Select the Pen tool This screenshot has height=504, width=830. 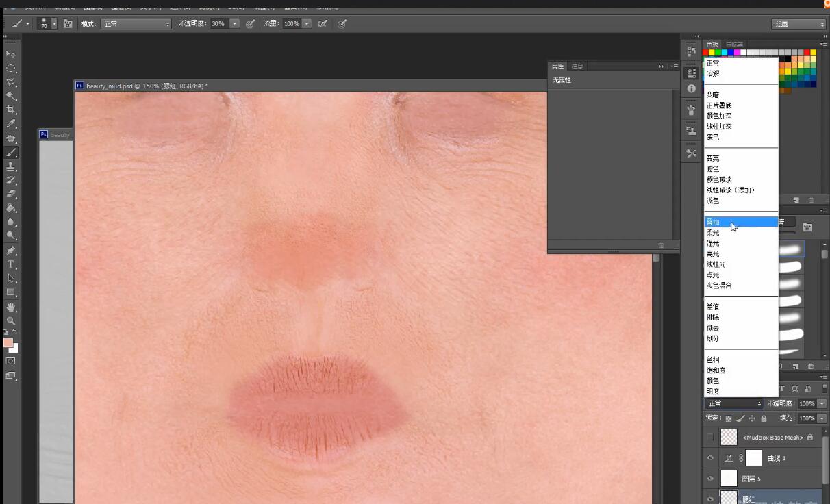point(11,251)
